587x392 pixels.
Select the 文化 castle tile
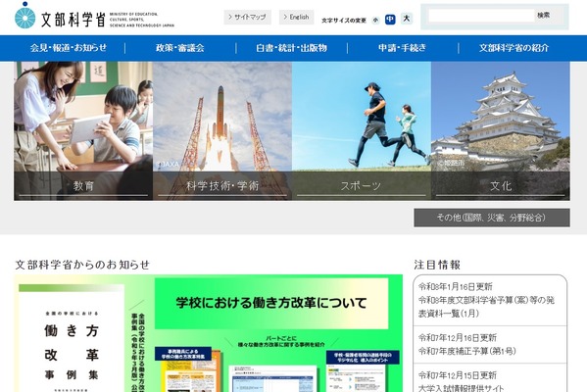(501, 131)
